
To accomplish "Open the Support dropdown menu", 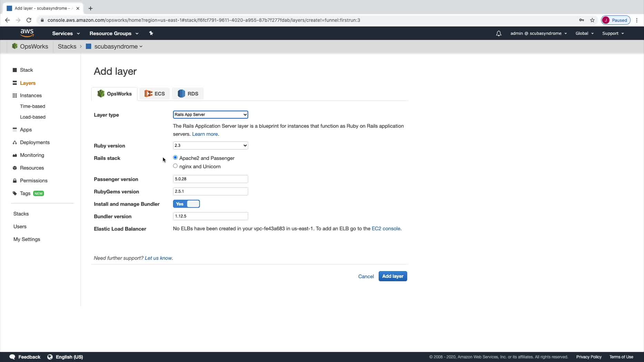I will click(x=613, y=33).
